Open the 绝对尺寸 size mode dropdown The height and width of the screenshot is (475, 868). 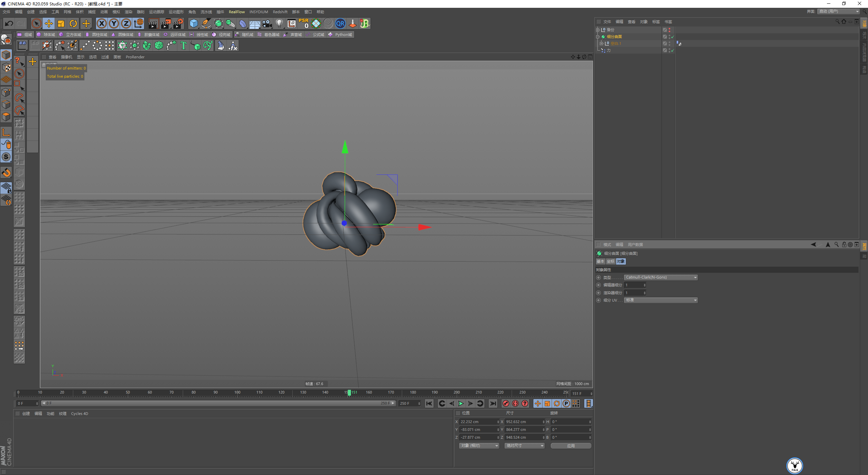(x=524, y=446)
